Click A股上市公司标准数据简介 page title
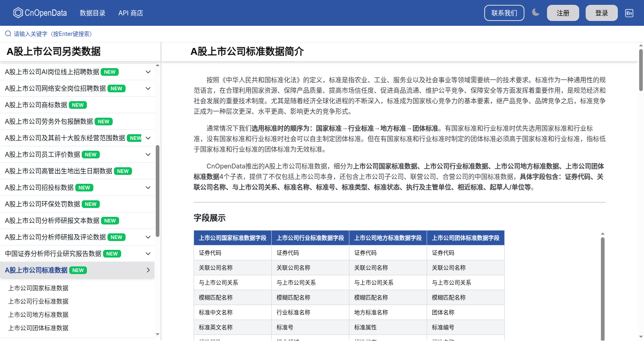Viewport: 644px width, 347px height. click(247, 52)
